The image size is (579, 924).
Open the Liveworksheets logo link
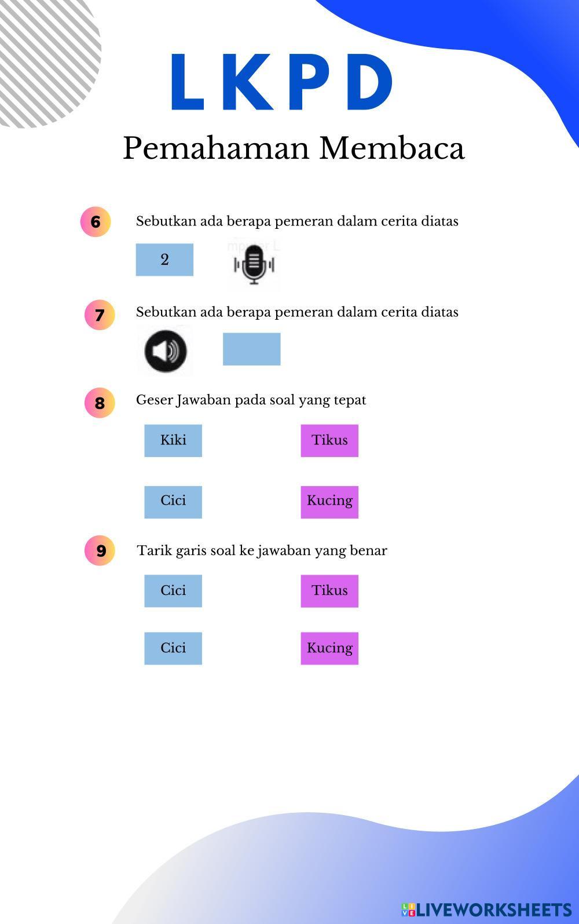click(486, 908)
